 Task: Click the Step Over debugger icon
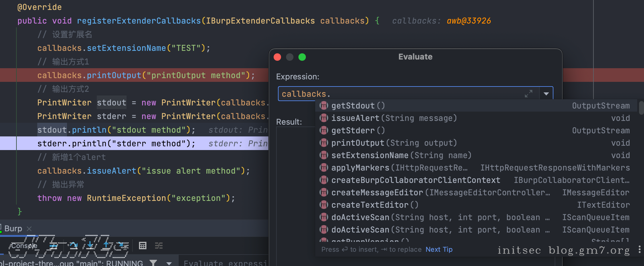point(74,246)
